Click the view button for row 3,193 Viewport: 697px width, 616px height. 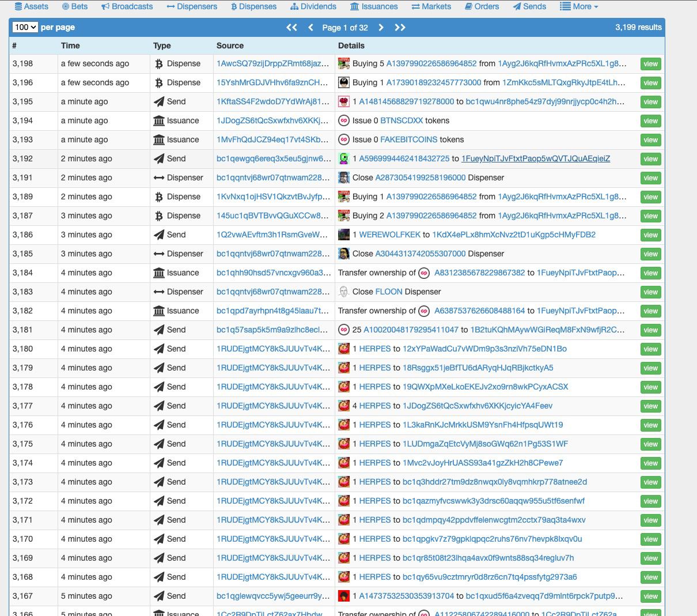[651, 140]
